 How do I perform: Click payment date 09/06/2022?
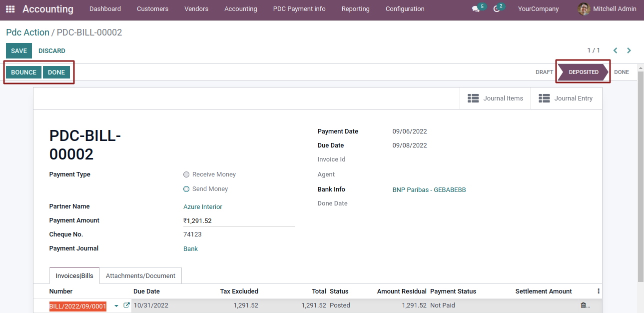point(410,132)
